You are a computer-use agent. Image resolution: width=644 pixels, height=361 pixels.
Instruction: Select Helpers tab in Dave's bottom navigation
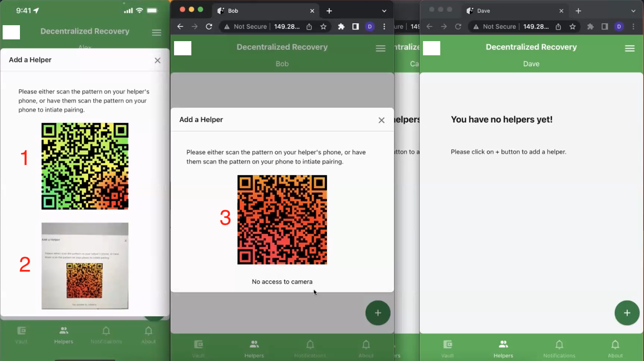[x=503, y=348]
